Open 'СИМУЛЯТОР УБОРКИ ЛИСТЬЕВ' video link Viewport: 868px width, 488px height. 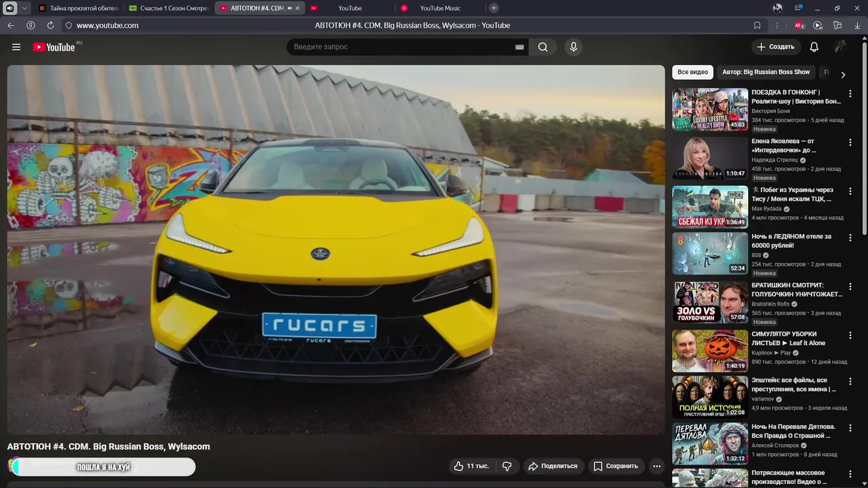point(789,338)
